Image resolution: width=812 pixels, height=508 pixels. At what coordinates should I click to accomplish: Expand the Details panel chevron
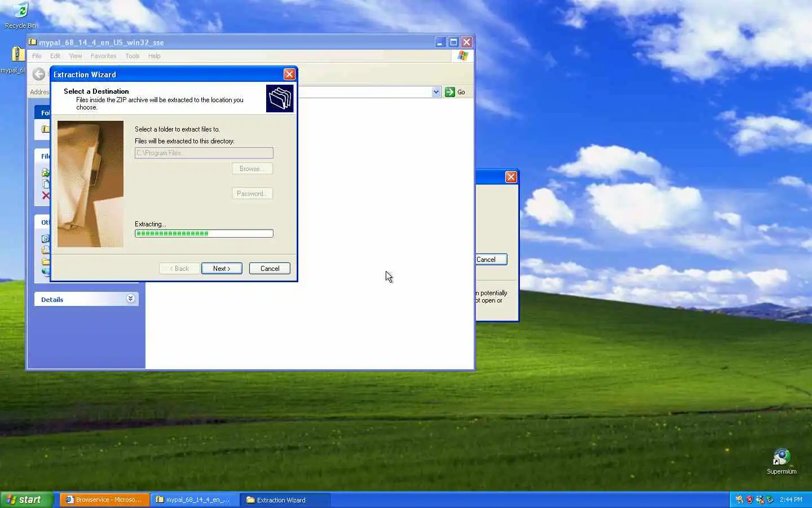[130, 299]
